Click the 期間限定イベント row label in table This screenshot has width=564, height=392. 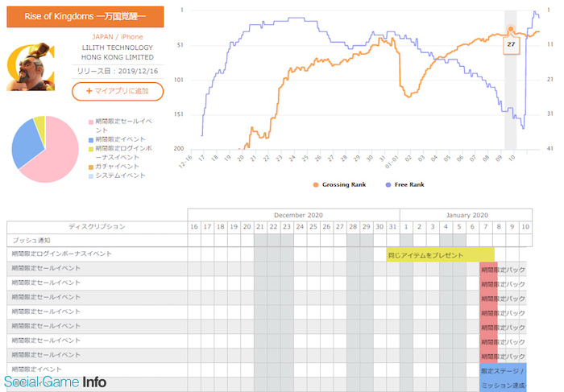click(x=36, y=369)
